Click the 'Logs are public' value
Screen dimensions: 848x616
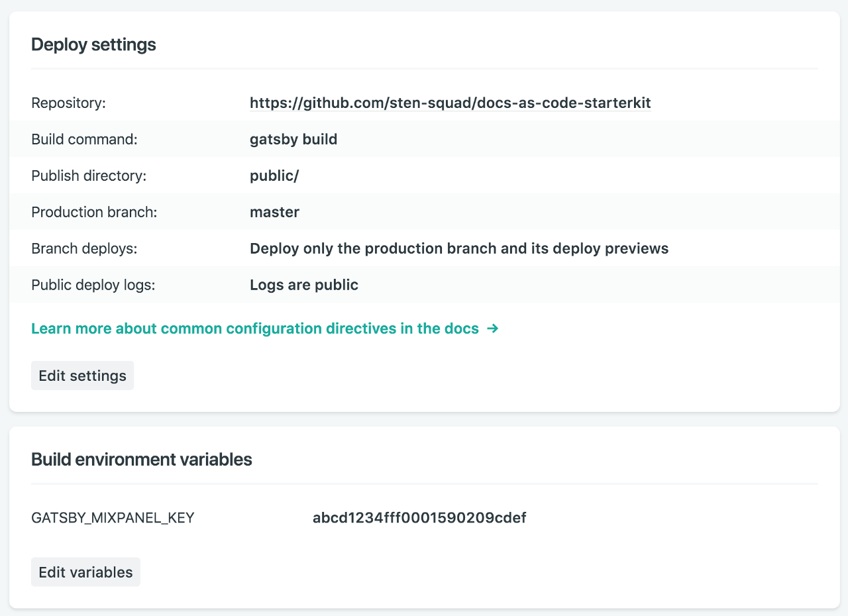click(304, 285)
